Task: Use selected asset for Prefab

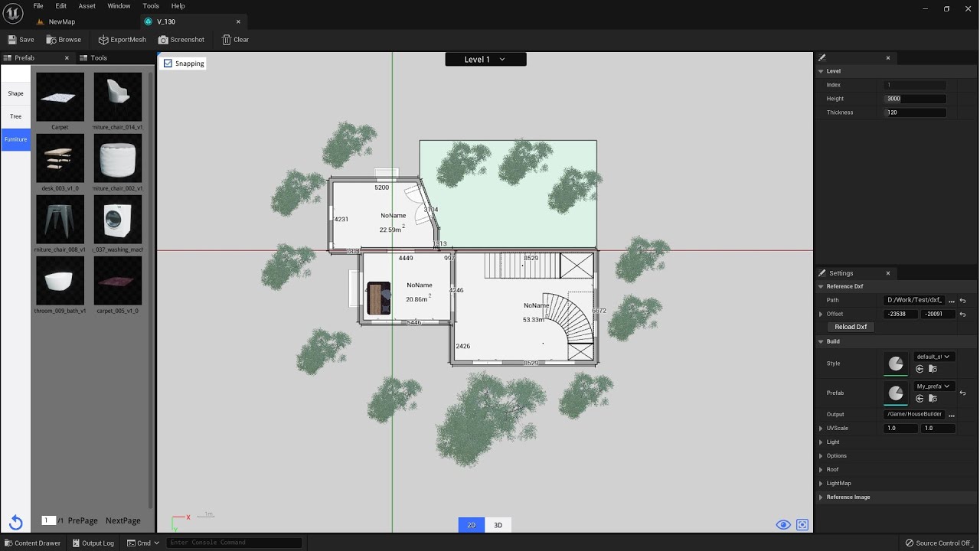Action: tap(920, 399)
